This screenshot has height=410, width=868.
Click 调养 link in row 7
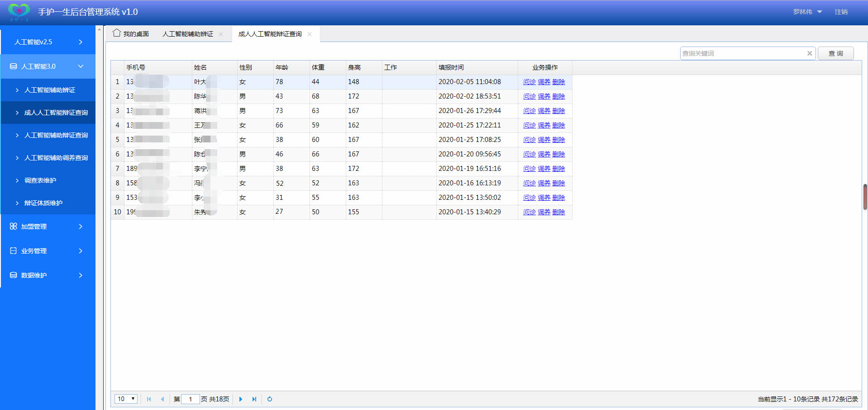click(544, 169)
